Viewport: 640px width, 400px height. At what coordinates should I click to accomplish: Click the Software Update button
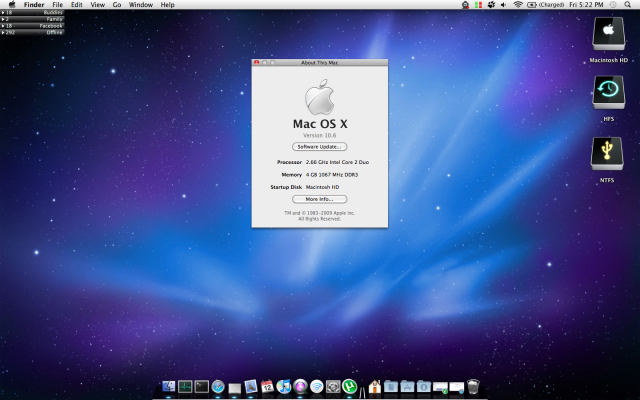pos(320,147)
